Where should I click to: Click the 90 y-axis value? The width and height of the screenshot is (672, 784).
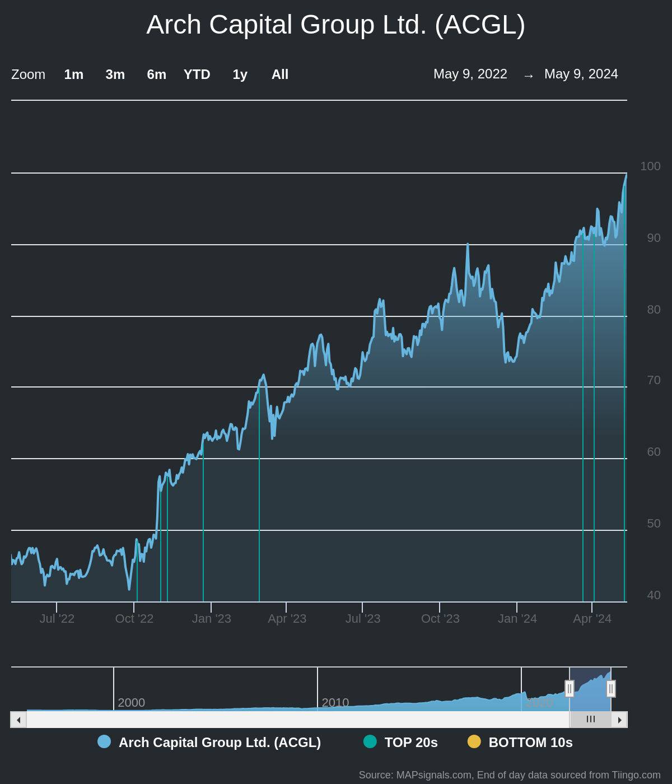pyautogui.click(x=654, y=238)
